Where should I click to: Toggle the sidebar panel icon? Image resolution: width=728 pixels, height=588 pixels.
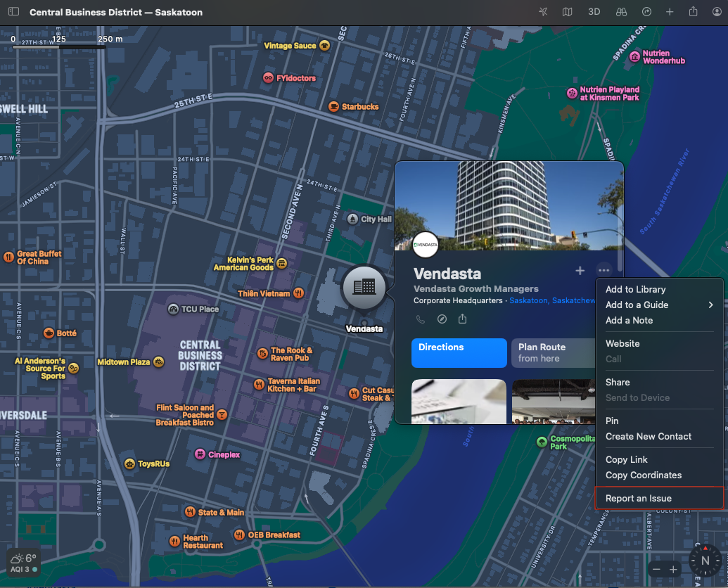(x=13, y=11)
